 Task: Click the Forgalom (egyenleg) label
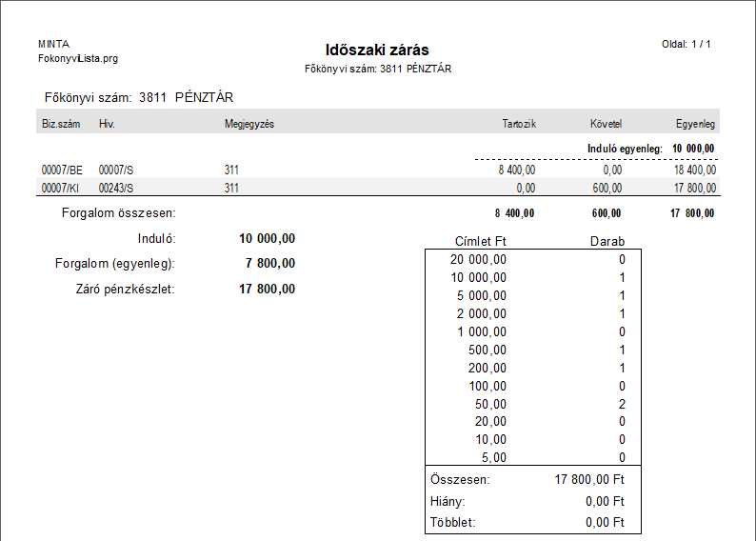116,264
